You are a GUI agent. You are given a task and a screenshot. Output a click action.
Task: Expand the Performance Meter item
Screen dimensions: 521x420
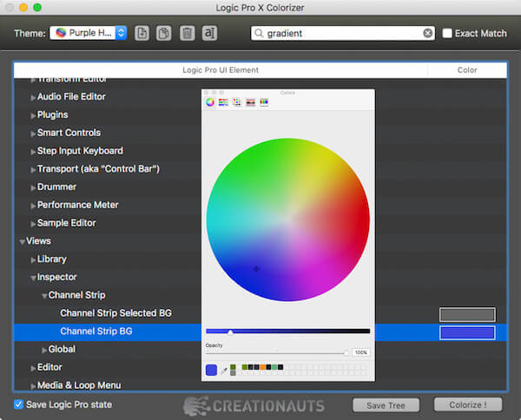point(33,206)
